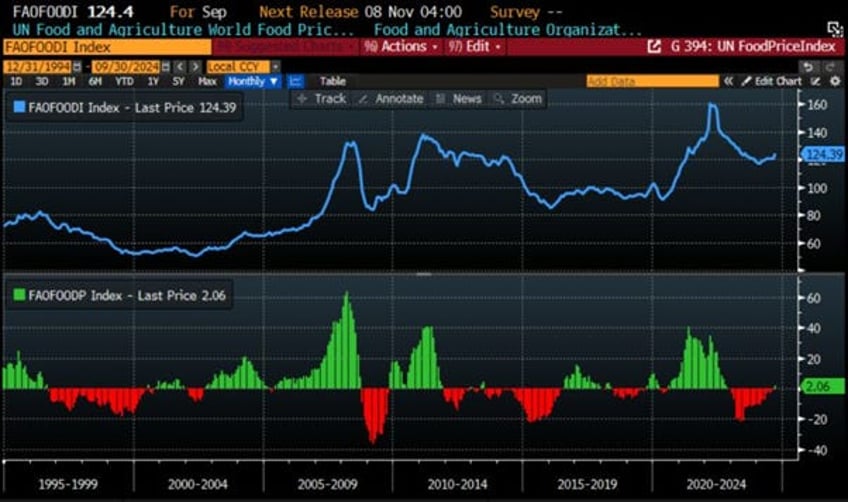Click the Next Release 08 Nov header text
The height and width of the screenshot is (502, 848).
point(360,11)
